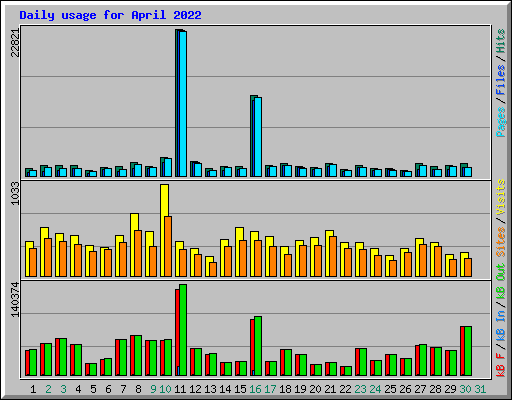
Task: Click the cyan hits bar for day 16
Action: point(258,137)
